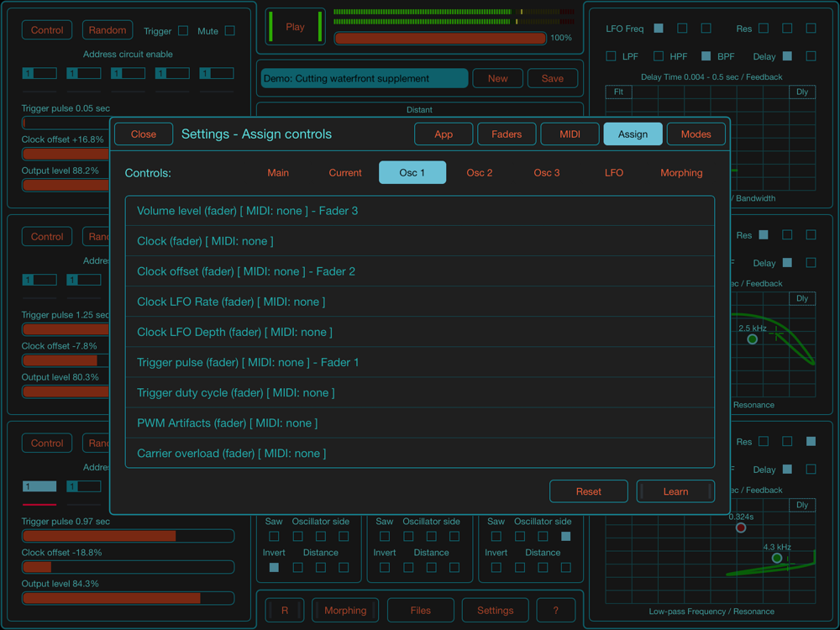Screen dimensions: 840x630
Task: Toggle the BPF filter checkbox
Action: (x=706, y=56)
